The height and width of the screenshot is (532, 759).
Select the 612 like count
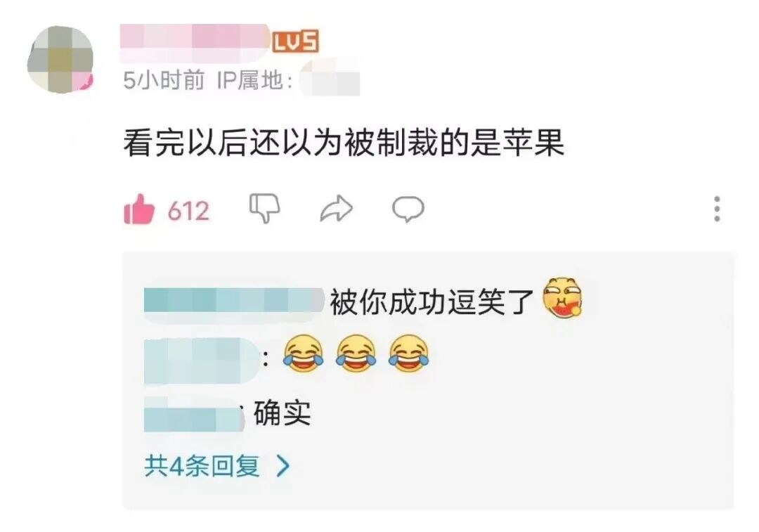point(188,211)
